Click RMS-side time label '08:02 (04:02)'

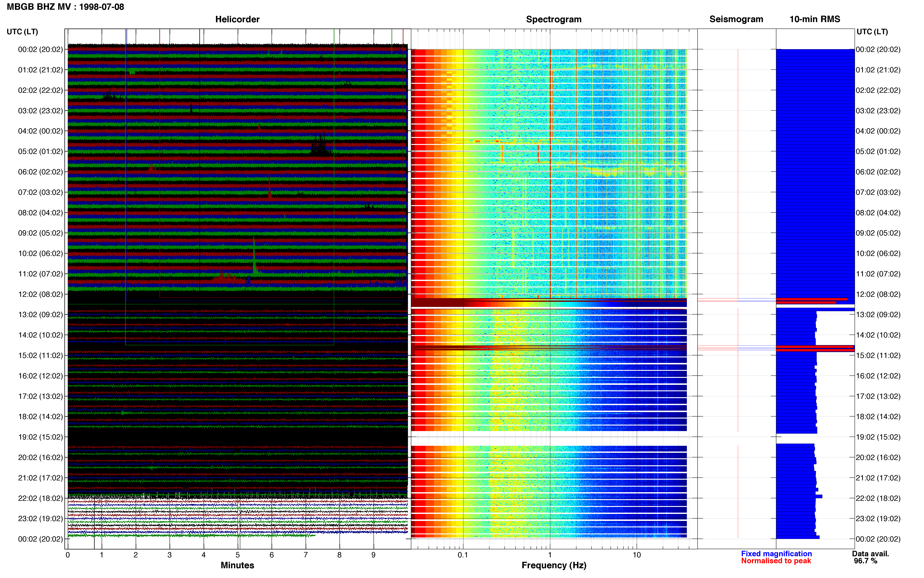tap(878, 212)
